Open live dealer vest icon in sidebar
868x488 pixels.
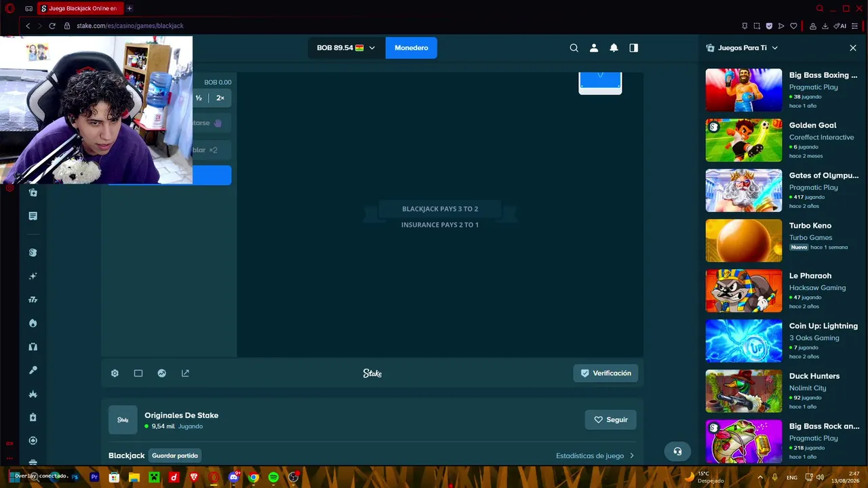33,347
